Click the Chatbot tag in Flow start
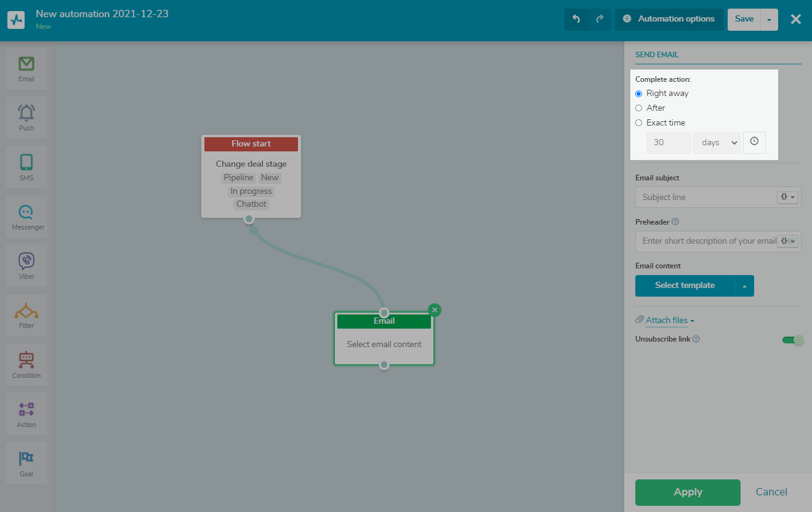Viewport: 812px width, 512px height. click(252, 204)
